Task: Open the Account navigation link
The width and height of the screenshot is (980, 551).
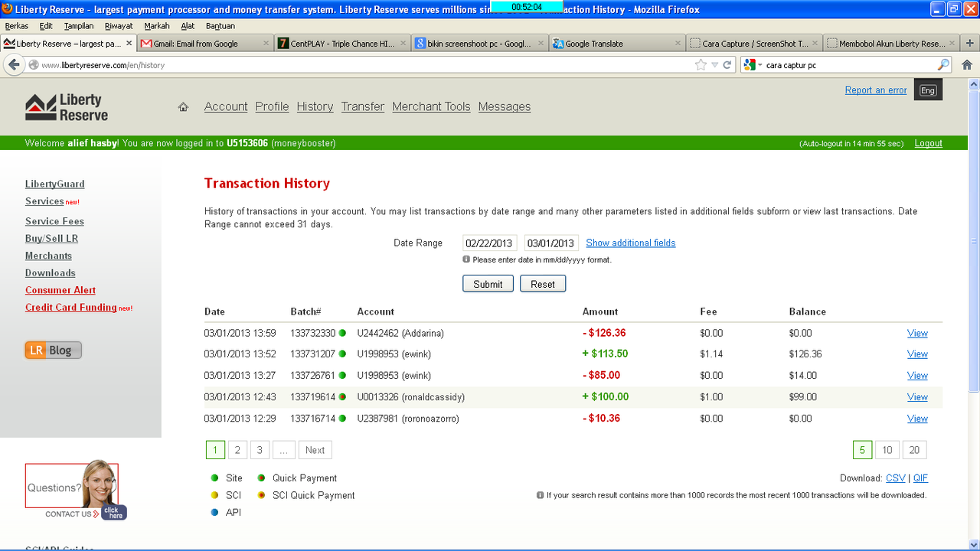Action: tap(226, 106)
